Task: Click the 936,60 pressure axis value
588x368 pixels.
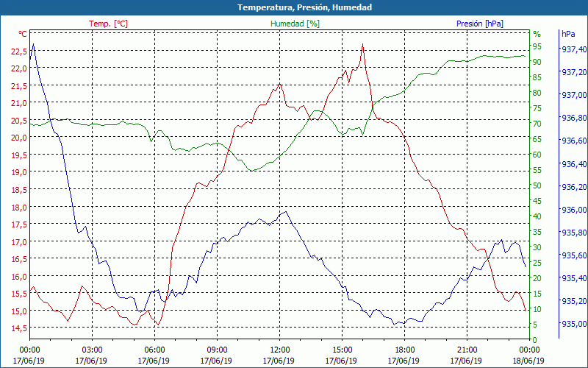Action: point(573,141)
